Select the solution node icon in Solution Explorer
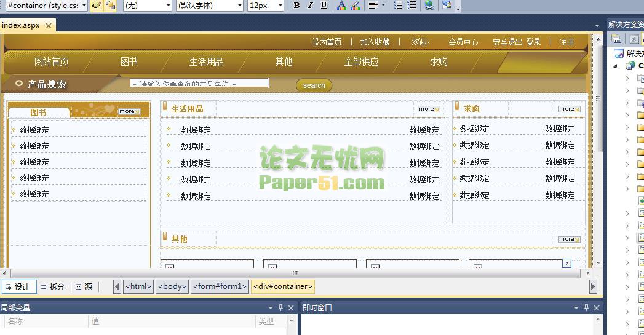Viewport: 644px width, 335px height. 619,53
